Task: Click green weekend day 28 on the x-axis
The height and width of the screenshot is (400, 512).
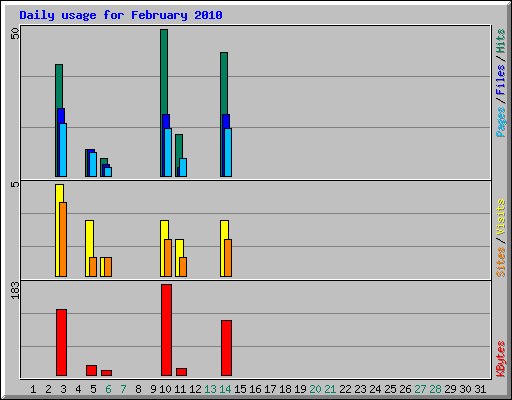Action: tap(435, 389)
